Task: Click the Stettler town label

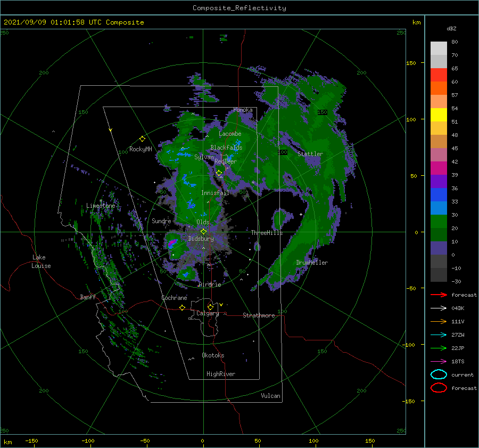Action: coord(310,154)
